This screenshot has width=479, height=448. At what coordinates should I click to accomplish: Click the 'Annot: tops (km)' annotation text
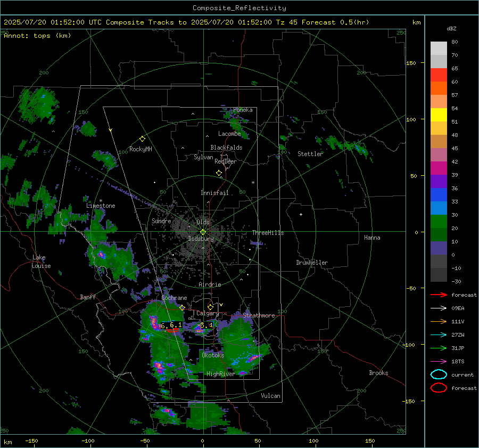(37, 36)
